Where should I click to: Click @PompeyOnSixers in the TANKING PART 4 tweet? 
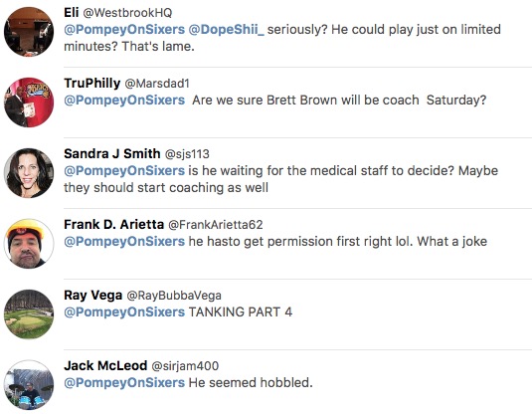click(124, 312)
